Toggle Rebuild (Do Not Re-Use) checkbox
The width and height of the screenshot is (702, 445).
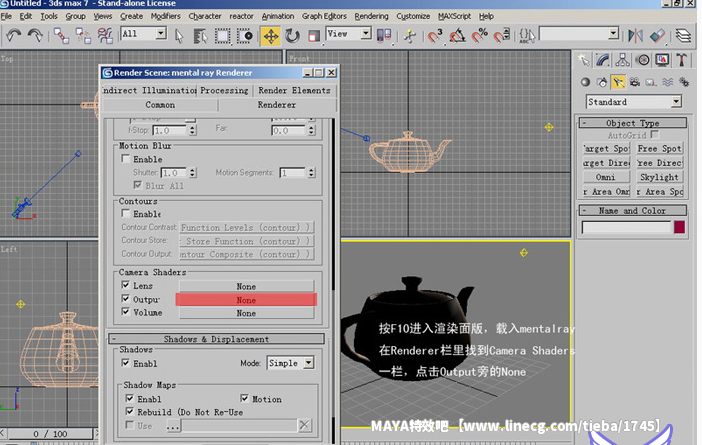tap(130, 411)
